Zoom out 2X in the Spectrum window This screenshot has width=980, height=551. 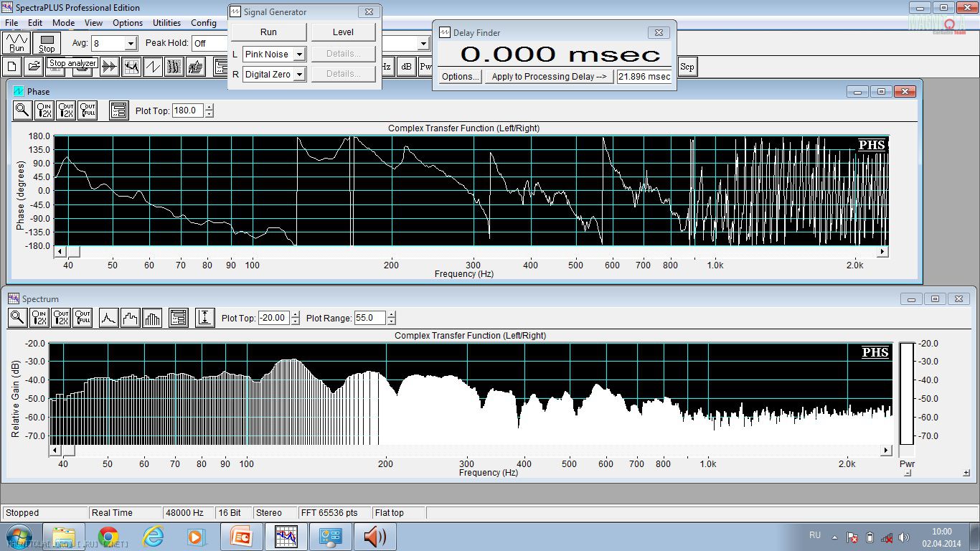tap(60, 317)
